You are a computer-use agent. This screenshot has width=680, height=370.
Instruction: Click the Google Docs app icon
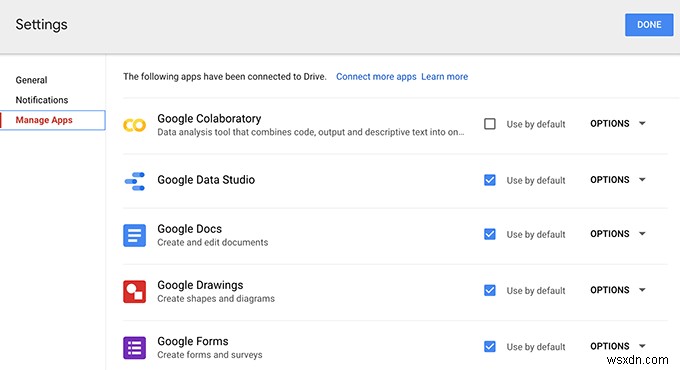134,236
